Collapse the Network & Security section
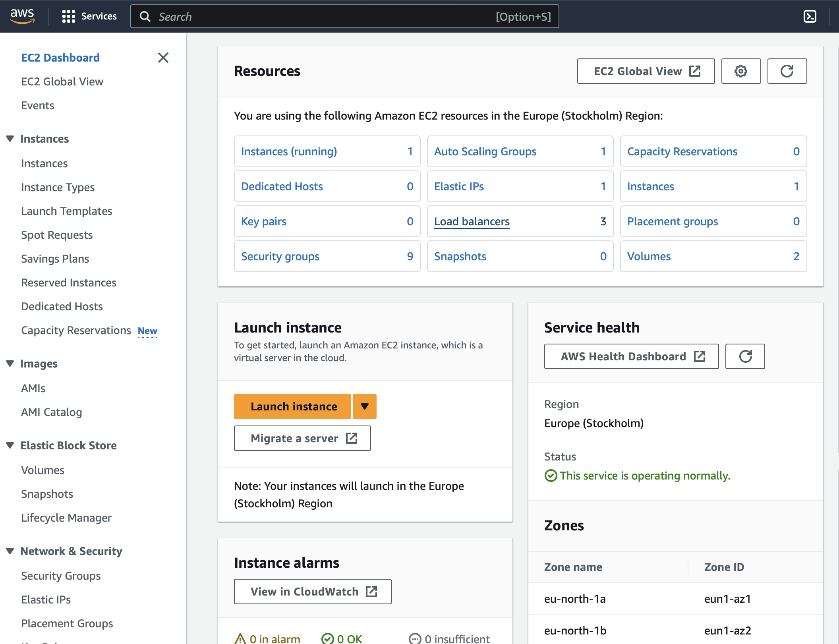Image resolution: width=839 pixels, height=644 pixels. (10, 551)
